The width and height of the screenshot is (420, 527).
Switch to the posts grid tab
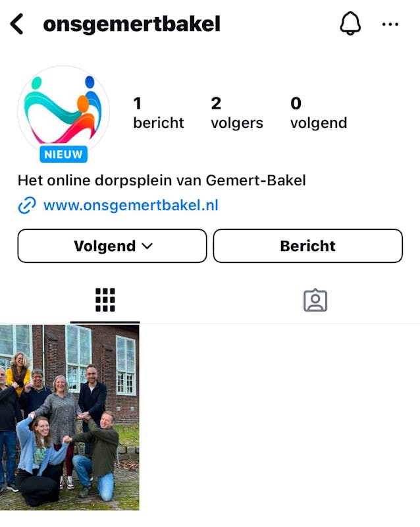(x=105, y=300)
